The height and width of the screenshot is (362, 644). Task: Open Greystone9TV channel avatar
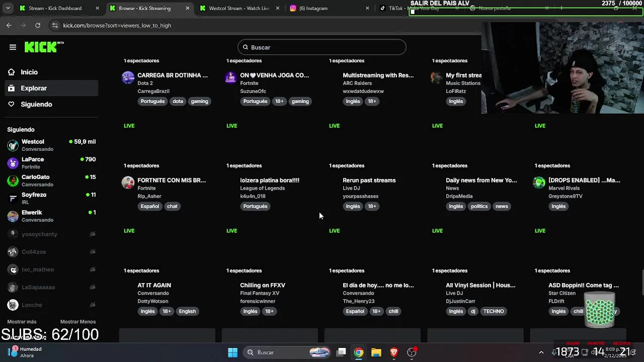539,183
